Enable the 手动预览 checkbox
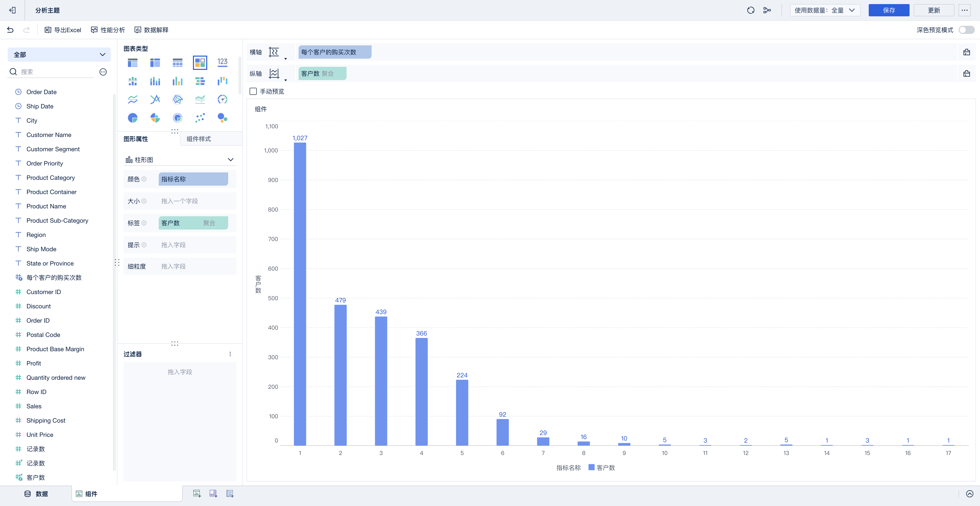 coord(253,91)
